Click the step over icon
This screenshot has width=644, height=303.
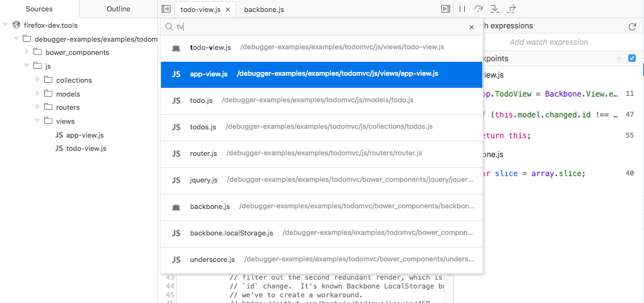tap(479, 9)
